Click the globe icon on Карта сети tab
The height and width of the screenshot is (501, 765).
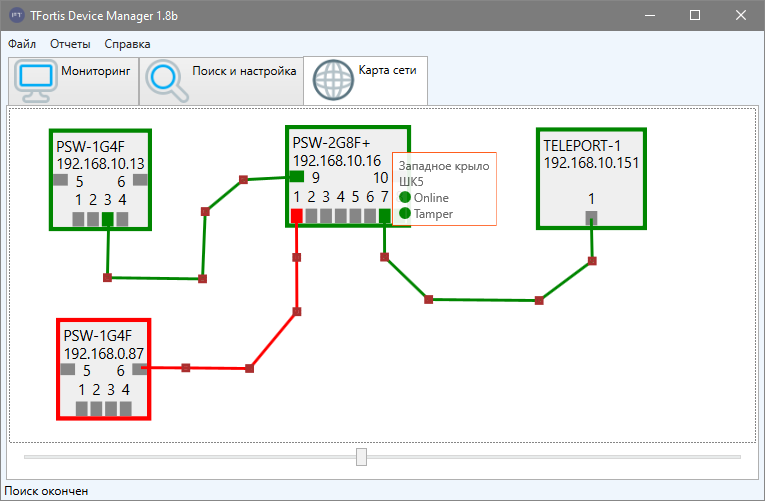click(x=333, y=80)
